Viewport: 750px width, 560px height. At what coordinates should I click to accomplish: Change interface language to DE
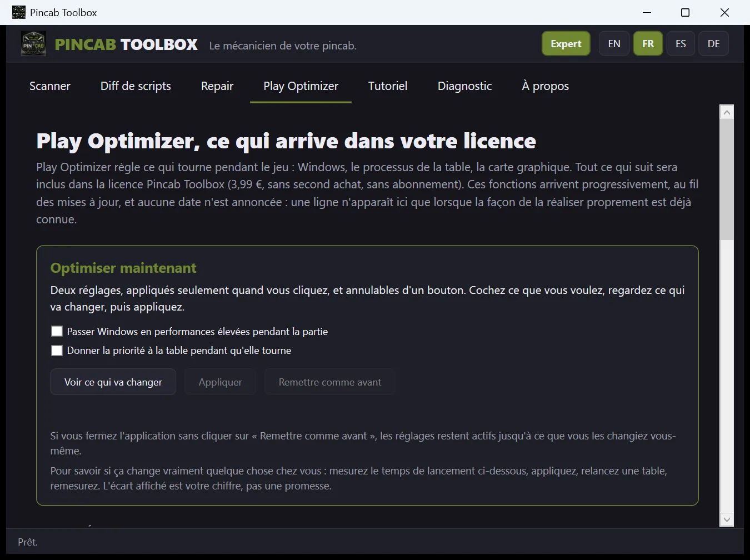[714, 44]
